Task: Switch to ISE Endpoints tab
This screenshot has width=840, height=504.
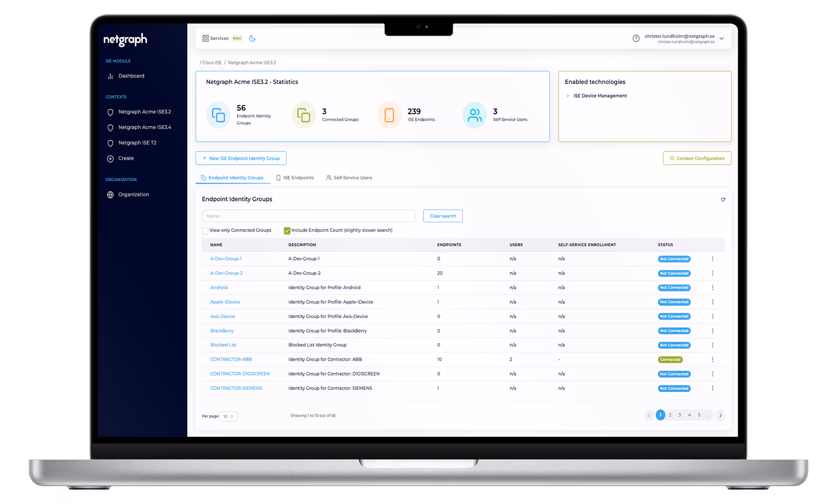Action: tap(295, 178)
